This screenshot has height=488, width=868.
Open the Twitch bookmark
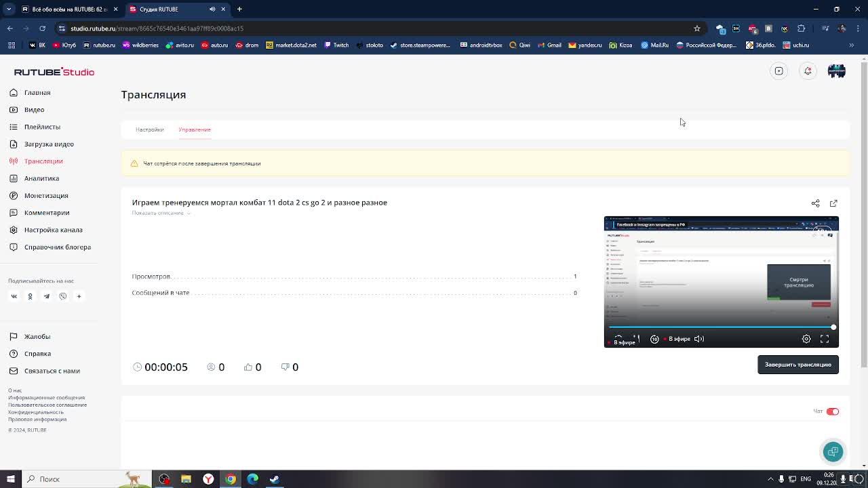point(336,45)
